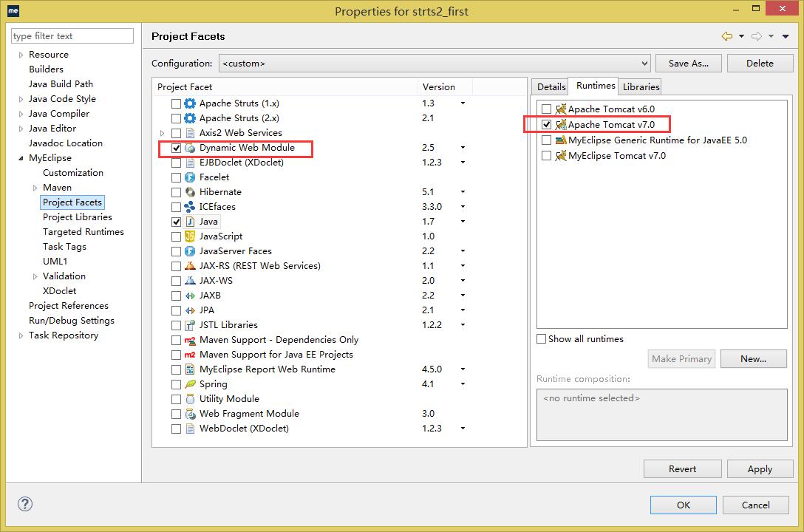Expand the Maven tree node
The height and width of the screenshot is (532, 804).
(35, 188)
